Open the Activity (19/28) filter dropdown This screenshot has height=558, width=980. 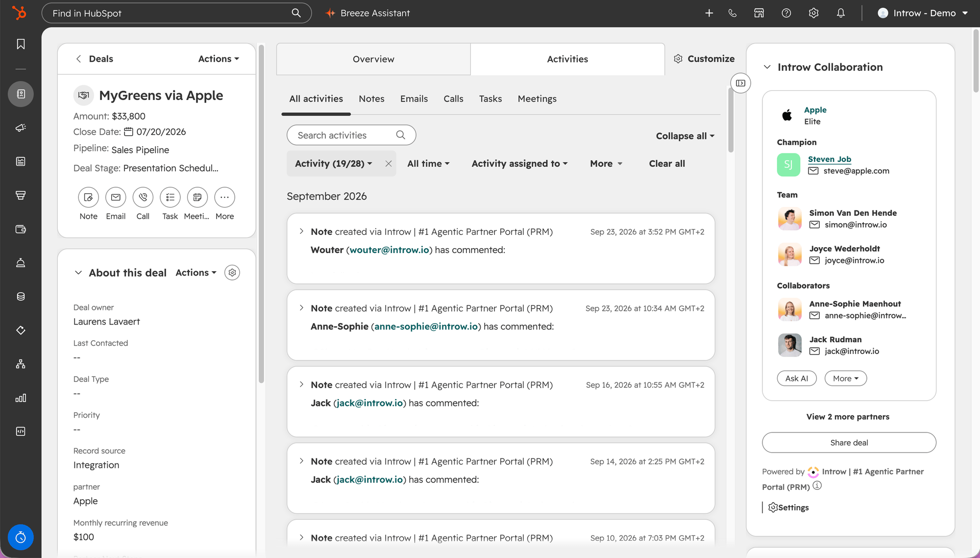334,164
